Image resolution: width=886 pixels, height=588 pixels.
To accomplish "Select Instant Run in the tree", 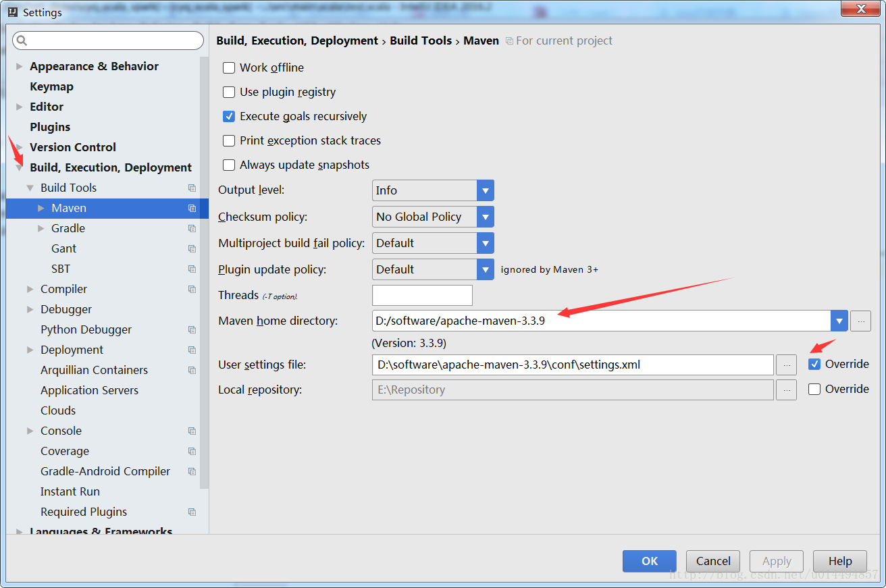I will 70,491.
